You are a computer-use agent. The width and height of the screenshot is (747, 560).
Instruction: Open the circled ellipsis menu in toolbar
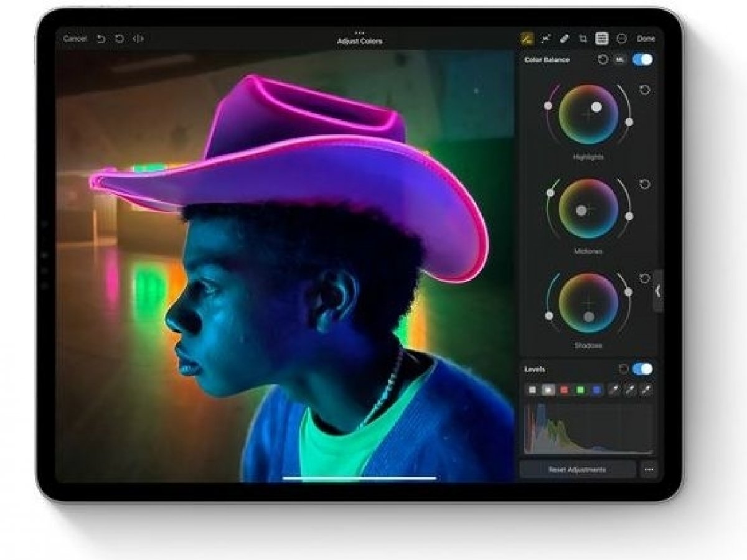pos(621,39)
